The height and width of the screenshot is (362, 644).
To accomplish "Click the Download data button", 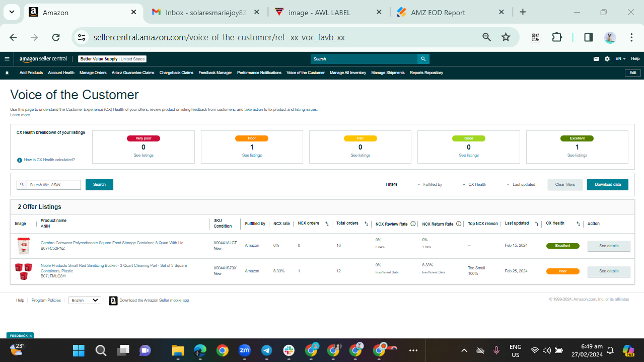I will pos(608,185).
